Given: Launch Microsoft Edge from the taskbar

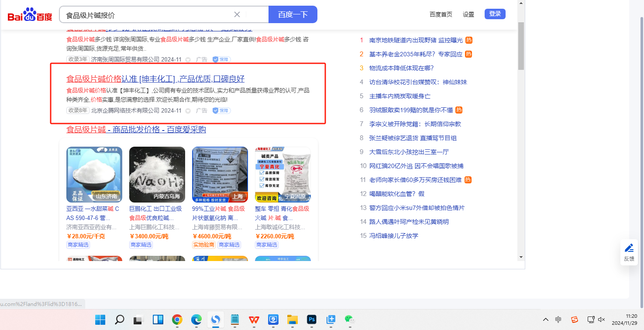Looking at the screenshot, I should [x=196, y=320].
